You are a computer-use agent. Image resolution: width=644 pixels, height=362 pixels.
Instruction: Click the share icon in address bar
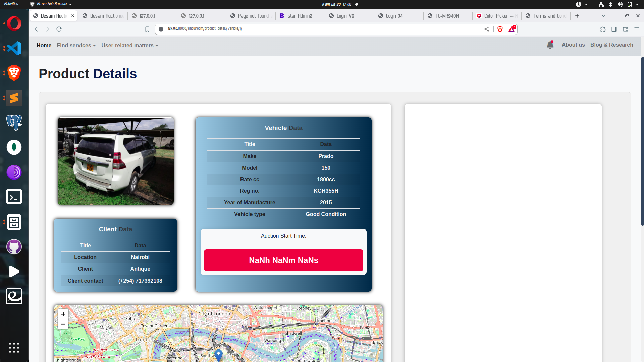click(487, 29)
